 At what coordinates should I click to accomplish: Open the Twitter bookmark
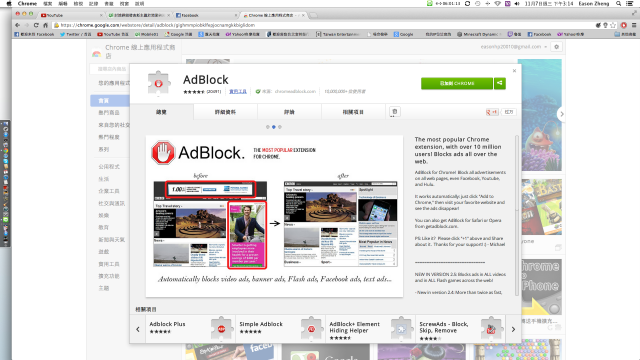[76, 34]
